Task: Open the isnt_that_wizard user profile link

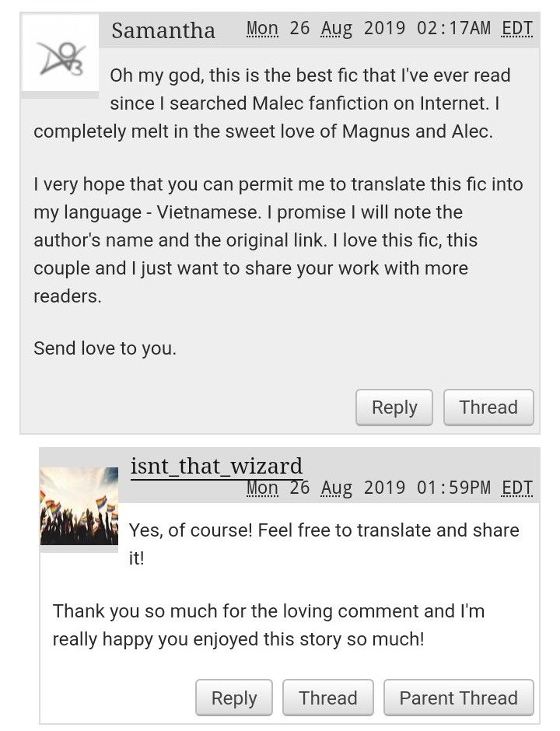Action: (x=216, y=466)
